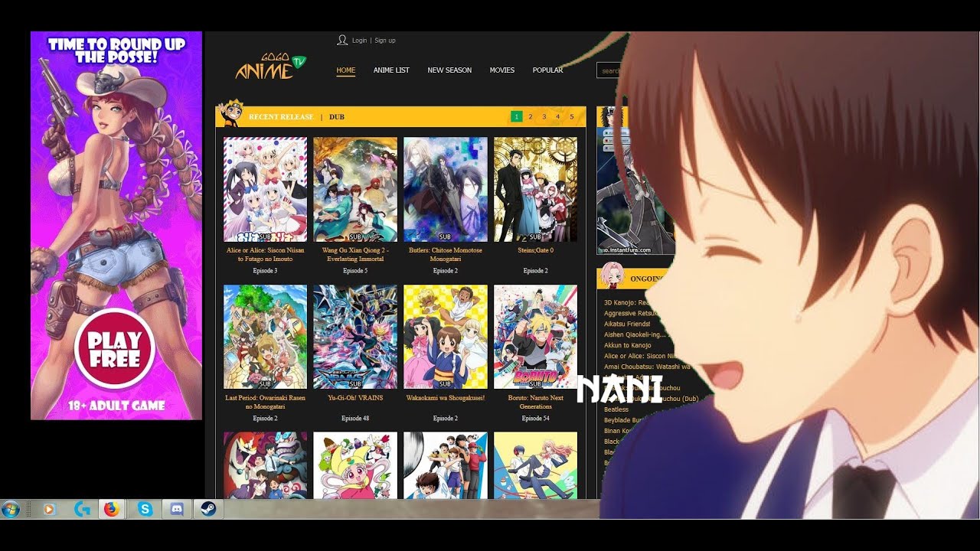Switch to the DUB tab
Screen dimensions: 980x551
337,117
